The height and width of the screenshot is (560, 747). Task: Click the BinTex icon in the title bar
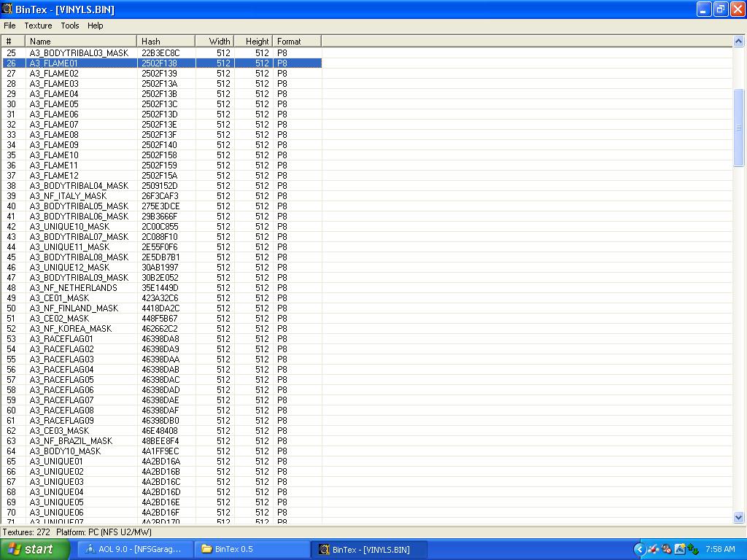click(x=7, y=9)
